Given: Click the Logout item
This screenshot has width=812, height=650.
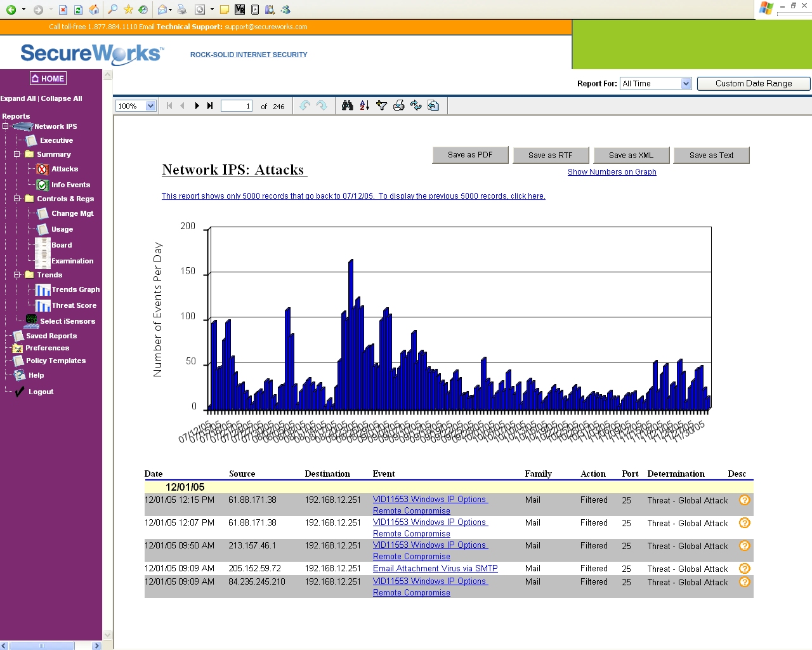Looking at the screenshot, I should pyautogui.click(x=41, y=392).
